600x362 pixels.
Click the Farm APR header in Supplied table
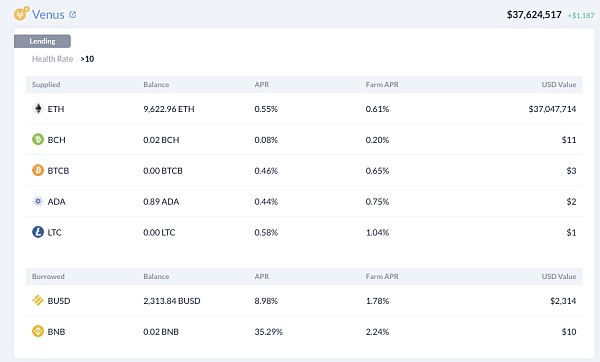click(x=382, y=85)
